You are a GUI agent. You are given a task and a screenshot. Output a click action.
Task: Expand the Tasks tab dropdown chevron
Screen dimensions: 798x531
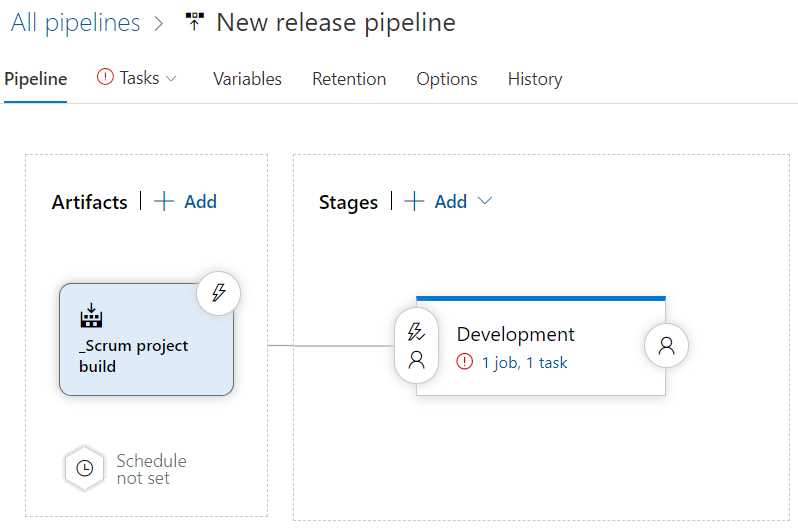172,78
